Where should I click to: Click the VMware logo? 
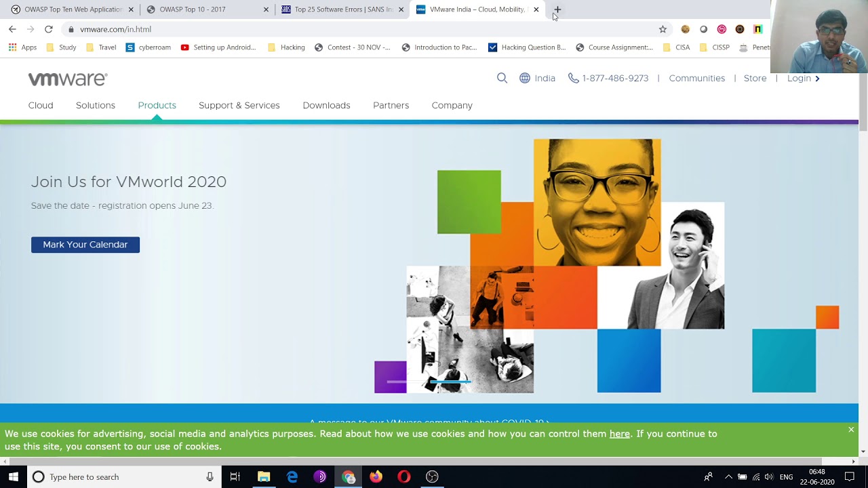point(68,79)
